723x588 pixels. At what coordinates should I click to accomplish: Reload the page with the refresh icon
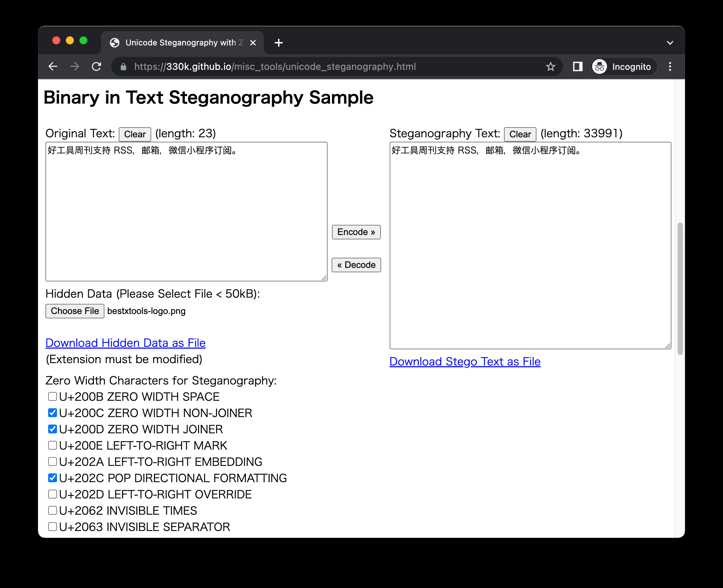tap(97, 66)
